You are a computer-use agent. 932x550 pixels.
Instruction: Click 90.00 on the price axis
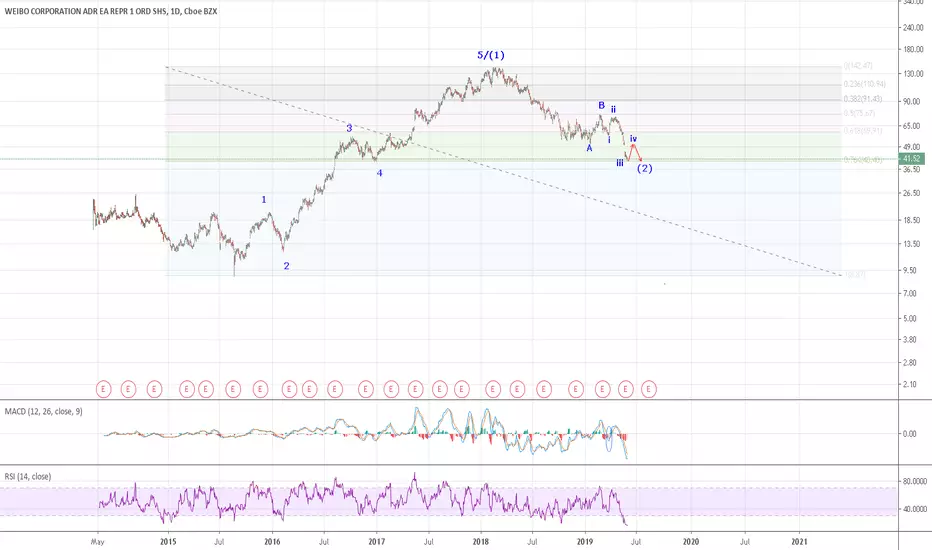tap(912, 102)
